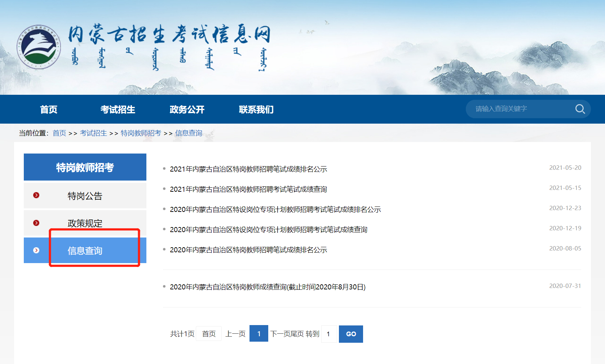
Task: Open the 考试招生 navigation menu
Action: click(118, 110)
